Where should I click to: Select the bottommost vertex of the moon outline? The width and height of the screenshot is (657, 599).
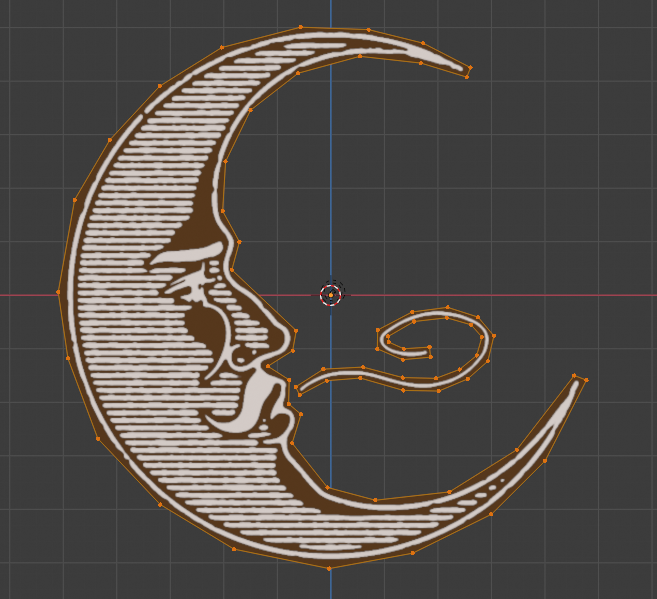coord(329,568)
